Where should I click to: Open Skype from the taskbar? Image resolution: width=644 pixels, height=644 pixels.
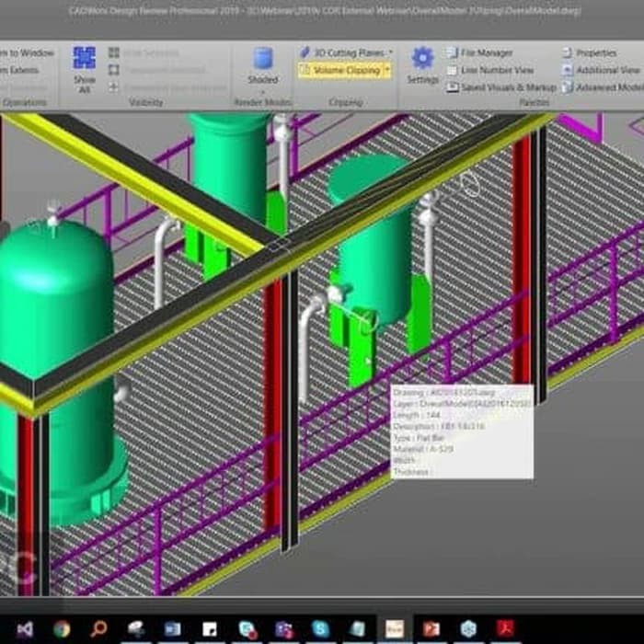point(321,629)
